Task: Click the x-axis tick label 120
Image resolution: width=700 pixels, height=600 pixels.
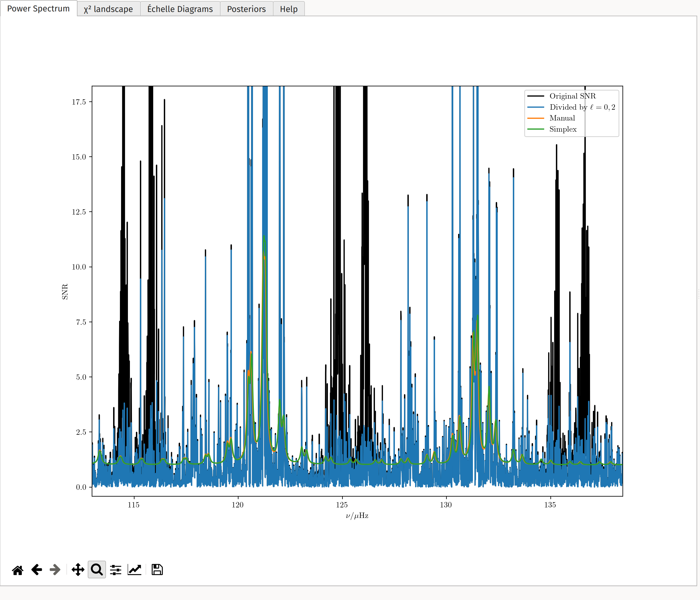Action: pyautogui.click(x=238, y=505)
